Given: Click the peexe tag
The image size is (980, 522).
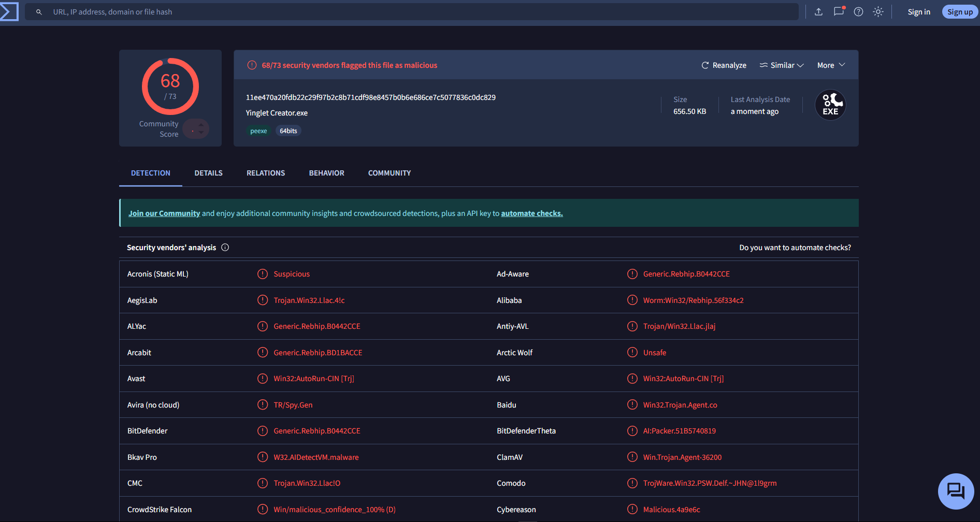Looking at the screenshot, I should (258, 131).
